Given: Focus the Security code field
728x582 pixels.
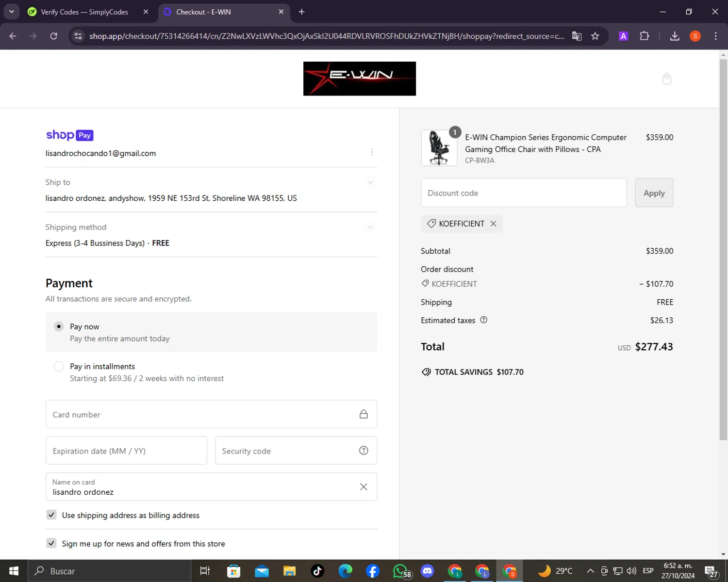Looking at the screenshot, I should [x=296, y=451].
